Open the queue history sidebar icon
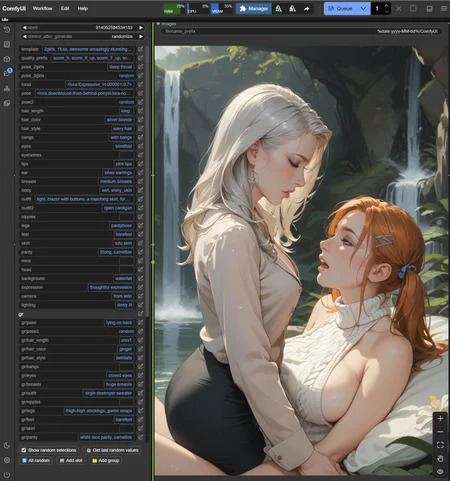The width and height of the screenshot is (450, 481). pyautogui.click(x=7, y=30)
